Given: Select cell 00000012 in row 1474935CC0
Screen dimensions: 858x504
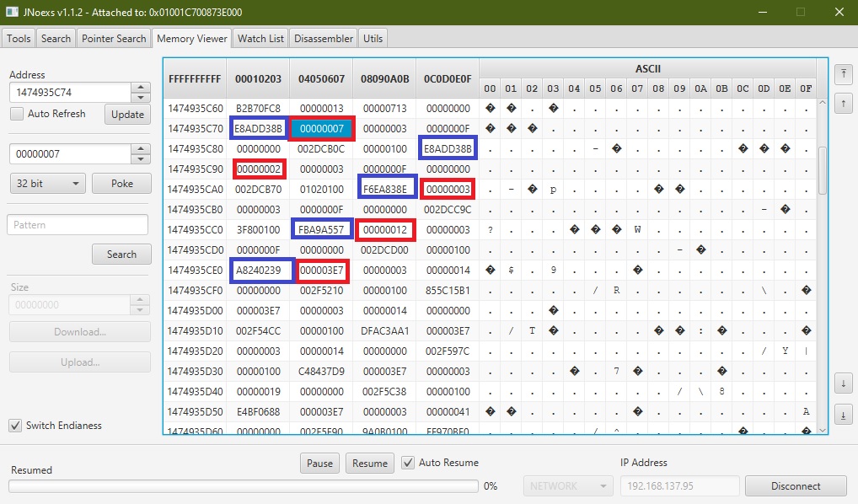Looking at the screenshot, I should (x=384, y=230).
